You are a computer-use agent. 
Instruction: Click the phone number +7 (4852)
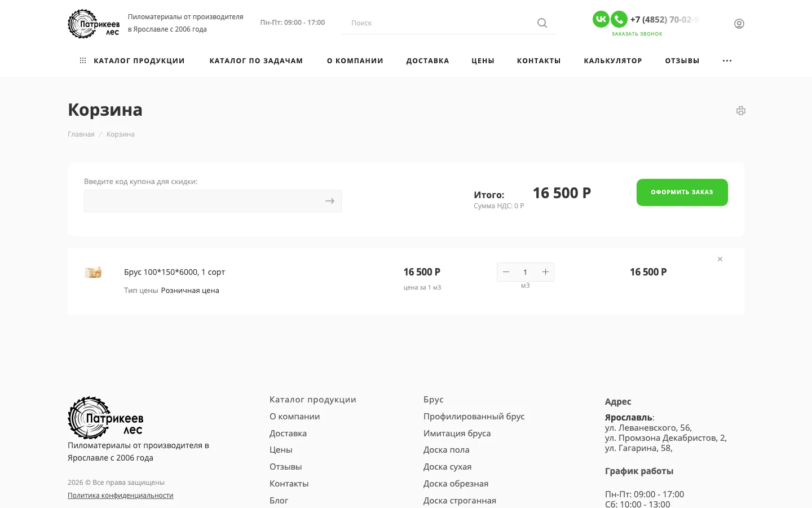664,20
